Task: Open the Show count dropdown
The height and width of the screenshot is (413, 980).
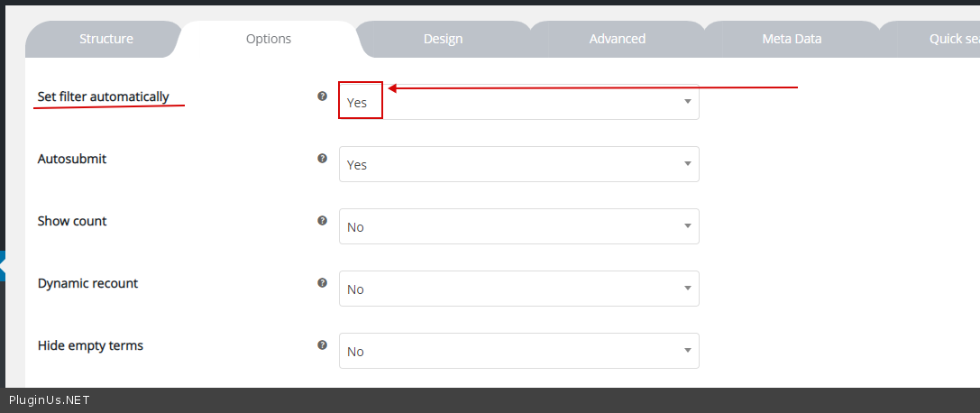Action: [518, 226]
